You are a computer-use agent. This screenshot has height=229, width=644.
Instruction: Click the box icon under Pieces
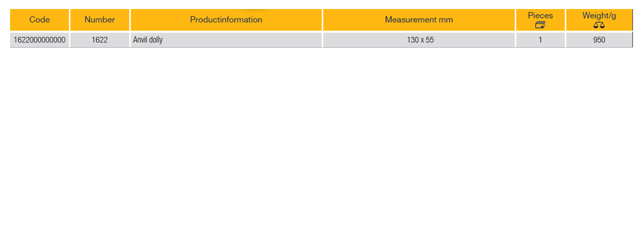(x=540, y=25)
